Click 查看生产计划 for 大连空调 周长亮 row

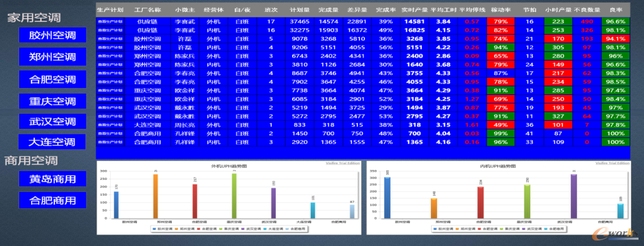tap(110, 125)
